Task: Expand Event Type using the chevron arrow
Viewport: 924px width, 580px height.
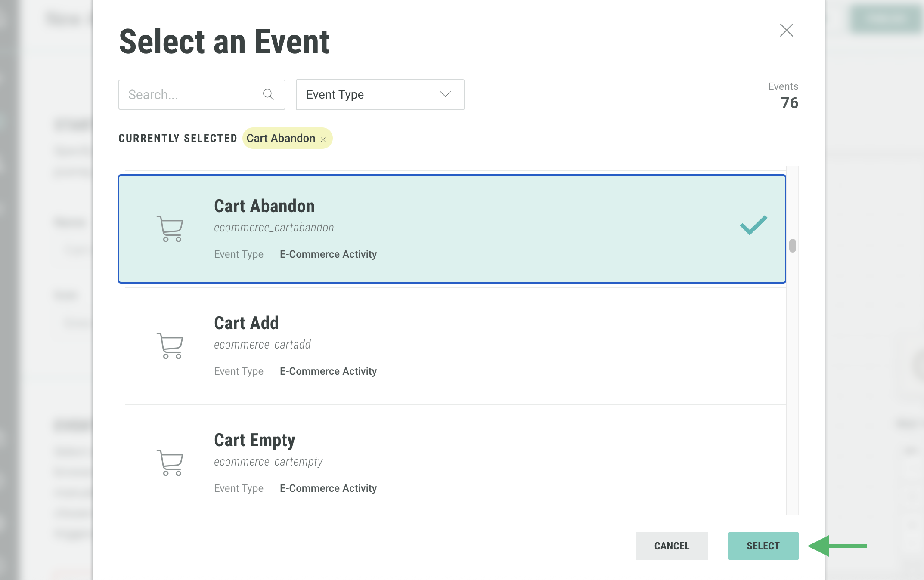Action: pyautogui.click(x=446, y=94)
